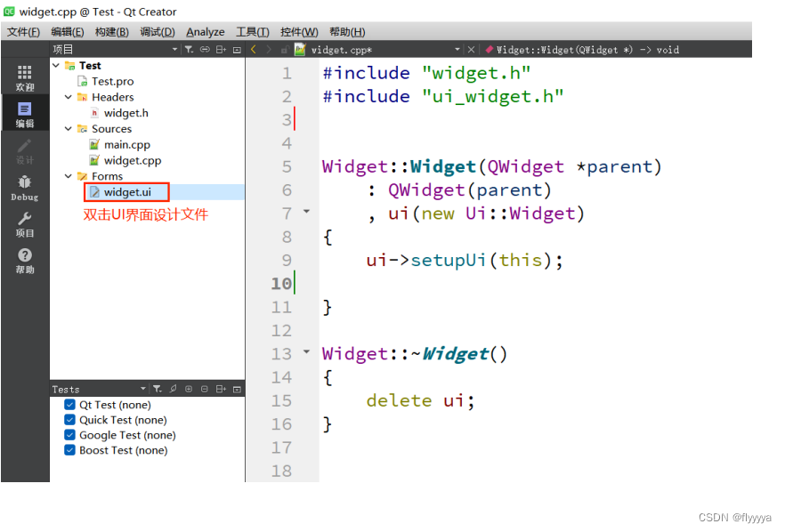Select widget.ui in Forms folder
This screenshot has height=532, width=785.
pos(127,192)
